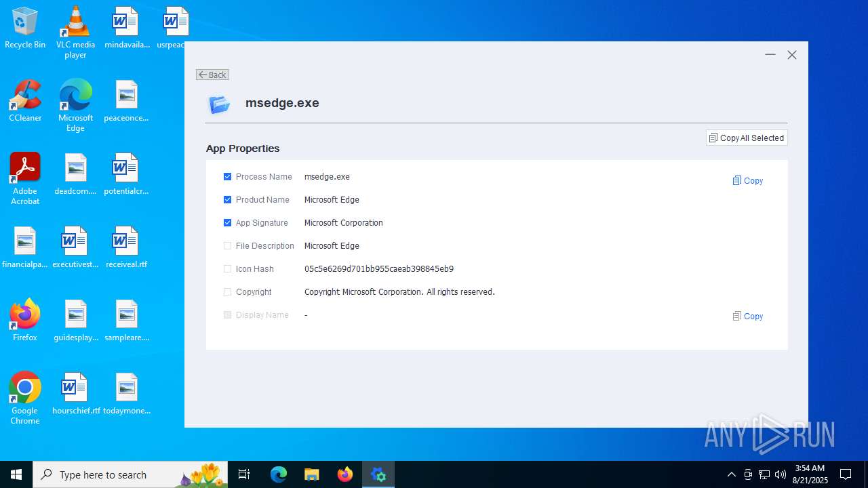868x488 pixels.
Task: Click the gear app icon in taskbar
Action: pos(378,474)
